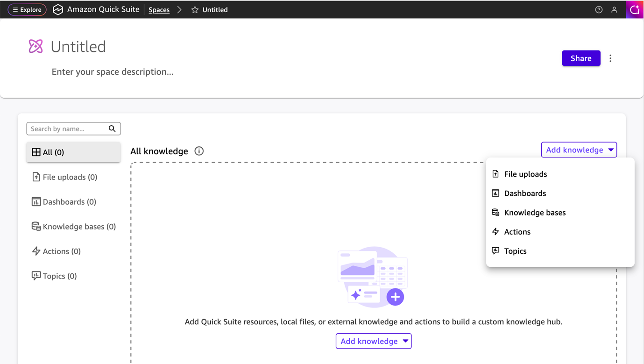644x364 pixels.
Task: Click the space description field
Action: click(113, 72)
